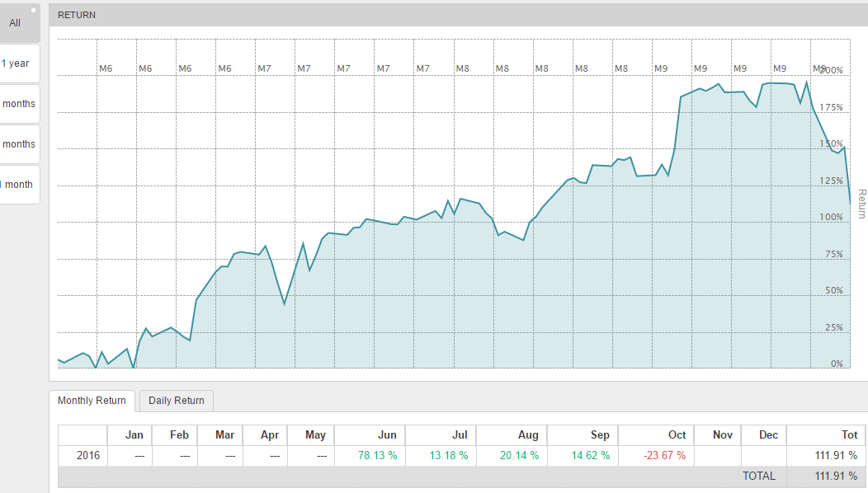Click the vertical Return axis title

pyautogui.click(x=862, y=204)
